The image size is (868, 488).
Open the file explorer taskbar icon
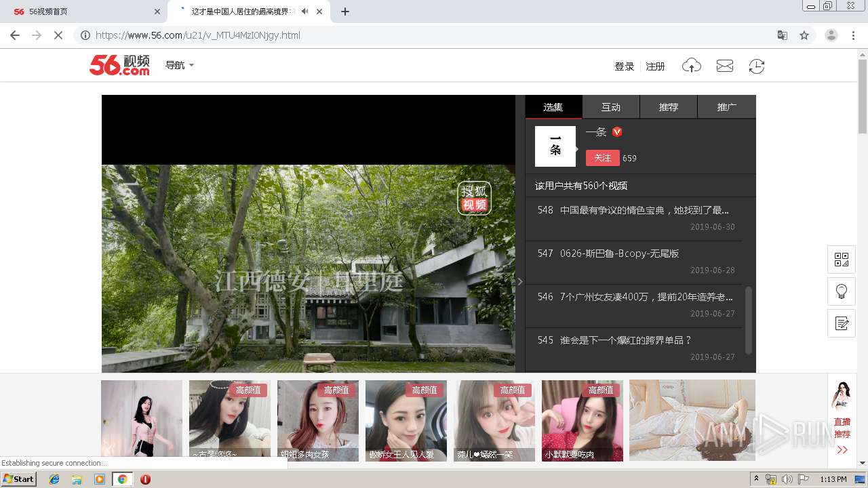(77, 479)
